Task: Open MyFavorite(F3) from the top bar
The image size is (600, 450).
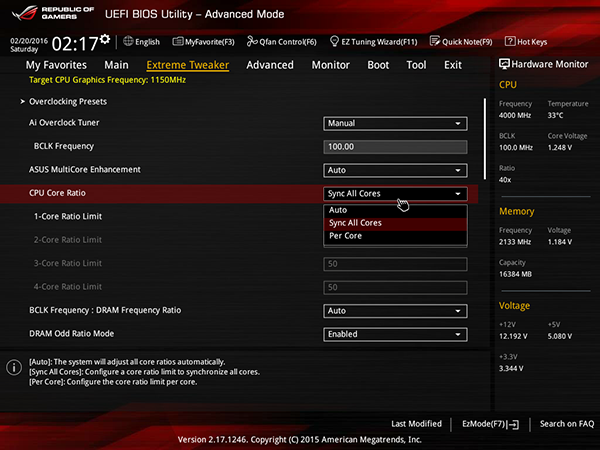Action: pos(204,42)
